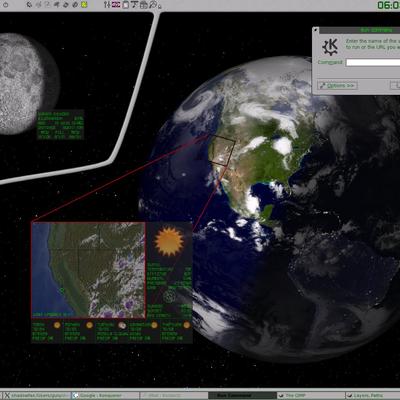The height and width of the screenshot is (400, 400).
Task: Click the magnifier tray icon beside the padlock
Action: pyautogui.click(x=154, y=5)
